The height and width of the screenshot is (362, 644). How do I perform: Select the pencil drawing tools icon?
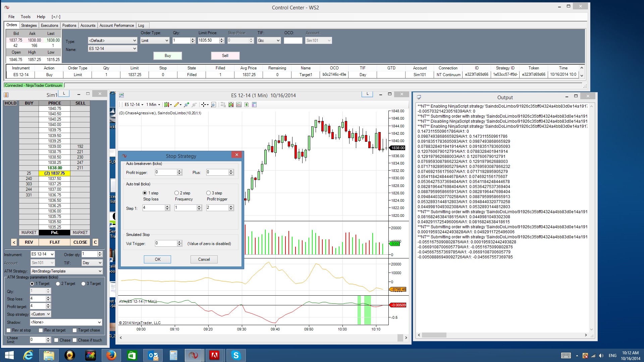[176, 105]
